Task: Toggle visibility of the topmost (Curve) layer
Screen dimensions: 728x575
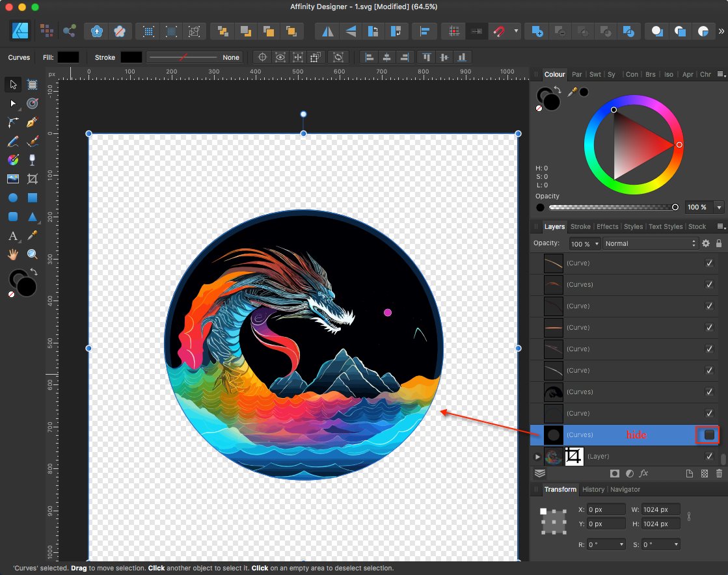Action: click(710, 263)
